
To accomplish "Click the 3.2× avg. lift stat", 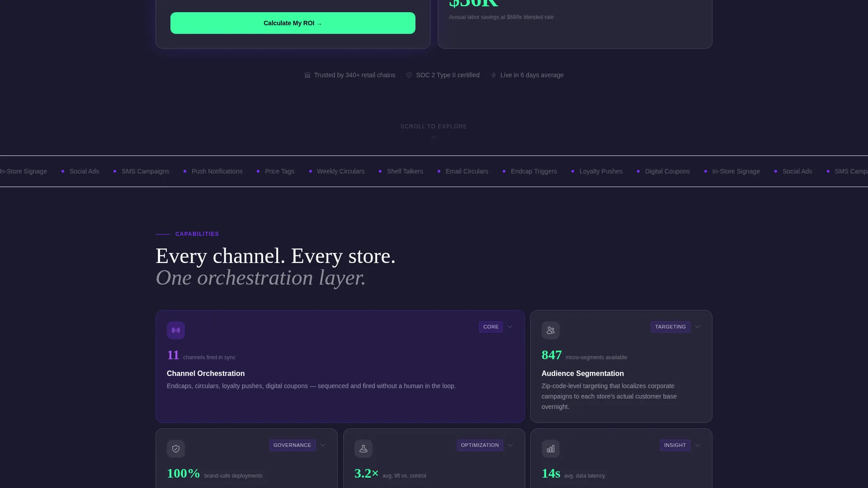I will tap(390, 474).
